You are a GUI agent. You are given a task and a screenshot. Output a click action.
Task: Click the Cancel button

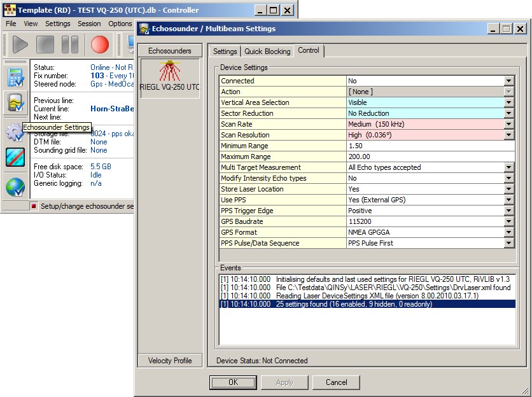click(x=336, y=382)
